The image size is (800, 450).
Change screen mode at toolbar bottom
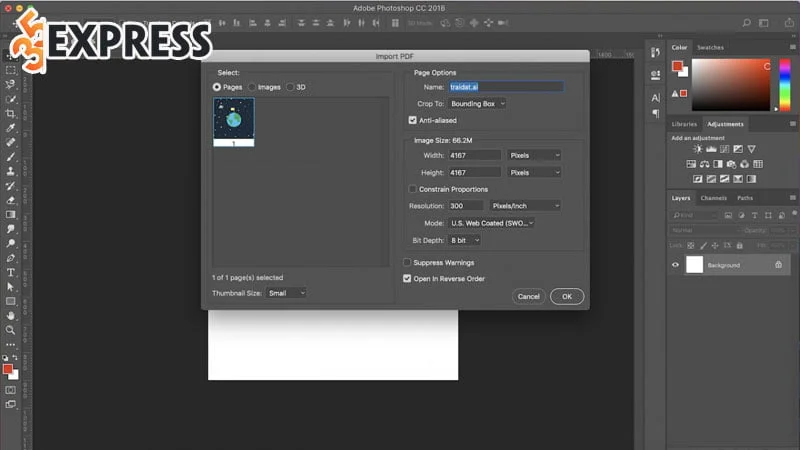pyautogui.click(x=10, y=404)
